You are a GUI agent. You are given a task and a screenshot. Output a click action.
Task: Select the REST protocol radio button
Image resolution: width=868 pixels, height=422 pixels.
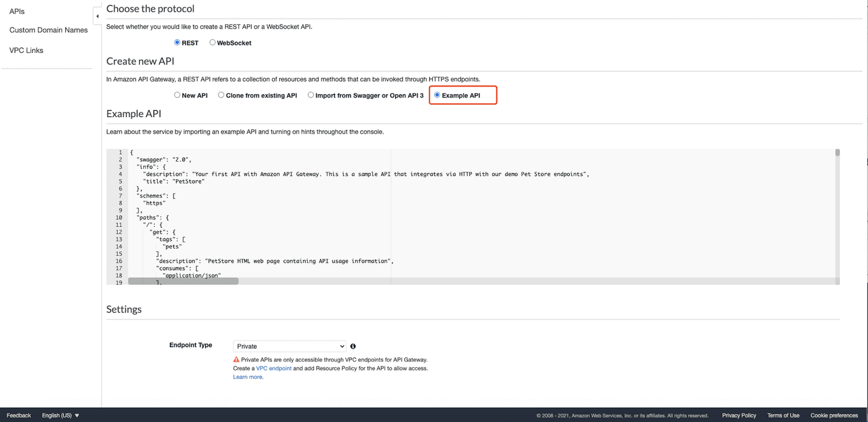[177, 42]
